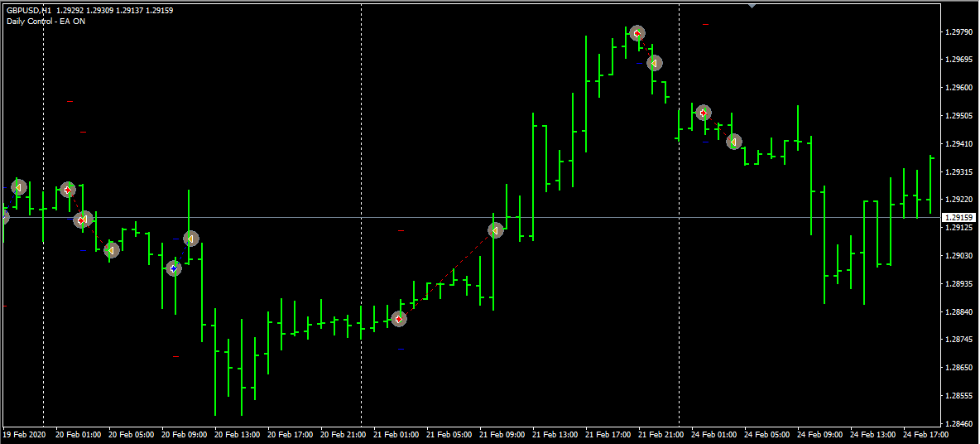Click the 1.28745 price scale label
The width and height of the screenshot is (980, 444).
(958, 340)
